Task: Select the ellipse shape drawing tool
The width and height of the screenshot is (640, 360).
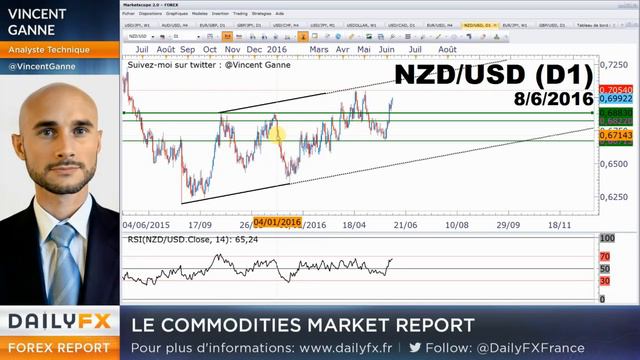Action: pos(454,37)
